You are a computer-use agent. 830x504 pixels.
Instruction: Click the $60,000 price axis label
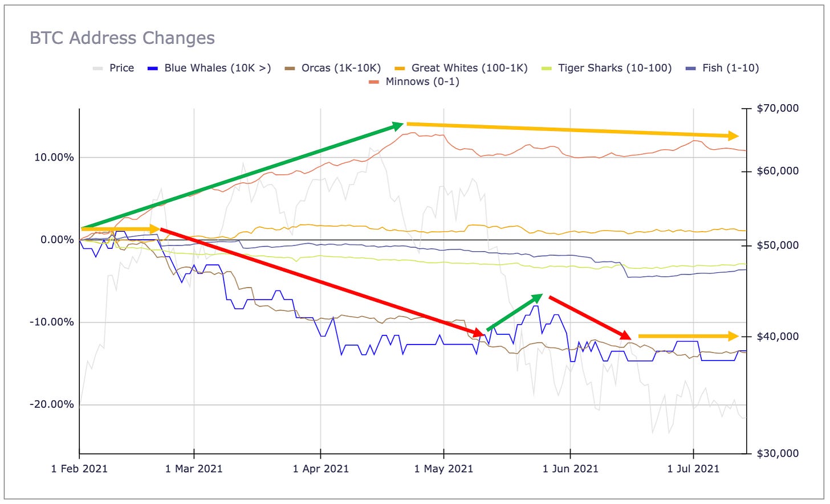778,171
